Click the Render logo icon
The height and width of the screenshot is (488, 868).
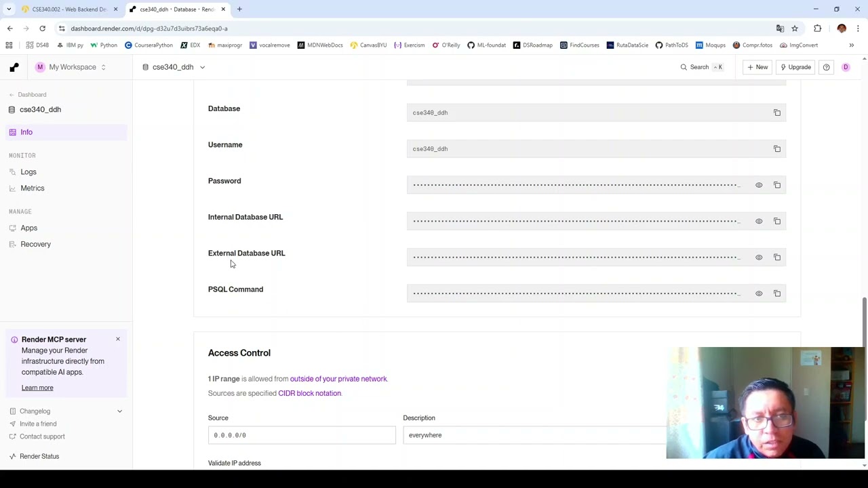pos(14,67)
